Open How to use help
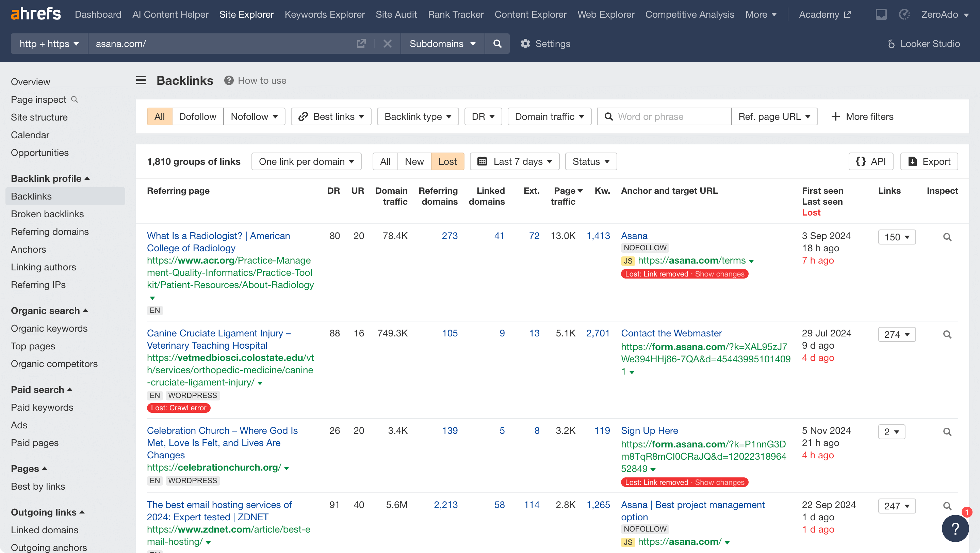980x553 pixels. [255, 80]
